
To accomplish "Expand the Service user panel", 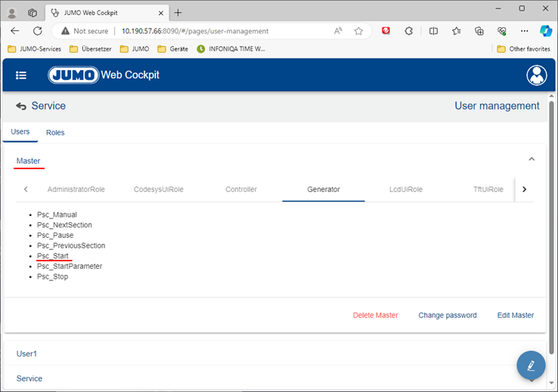I will tap(272, 378).
